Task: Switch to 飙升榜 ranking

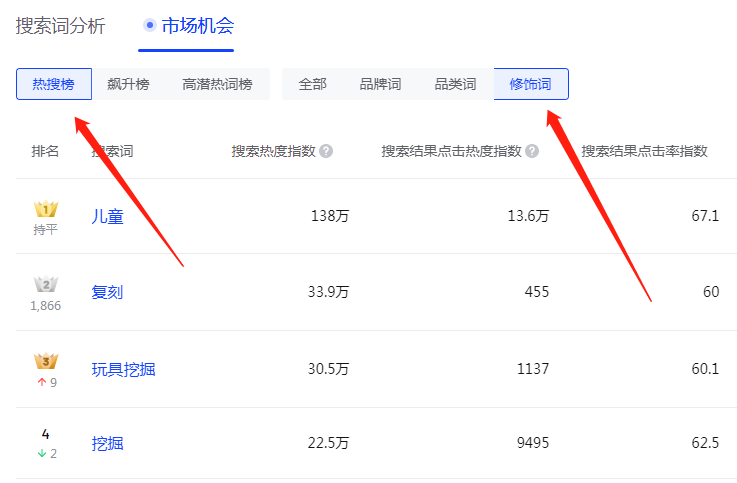Action: 128,84
